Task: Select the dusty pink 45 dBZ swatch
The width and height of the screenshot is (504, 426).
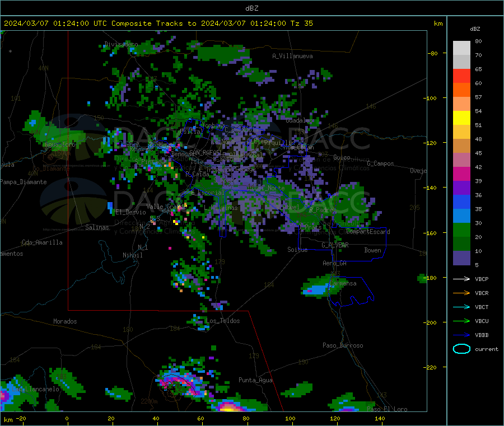Action: [x=461, y=160]
